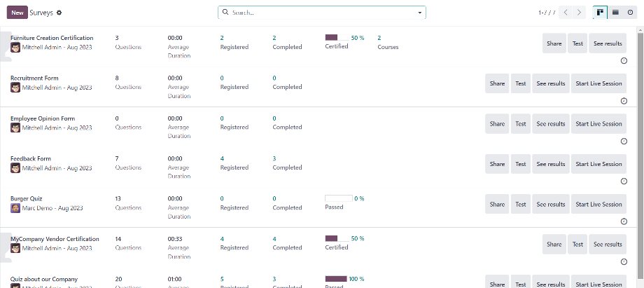Image resolution: width=644 pixels, height=288 pixels.
Task: Go to the next page arrow
Action: [x=579, y=13]
